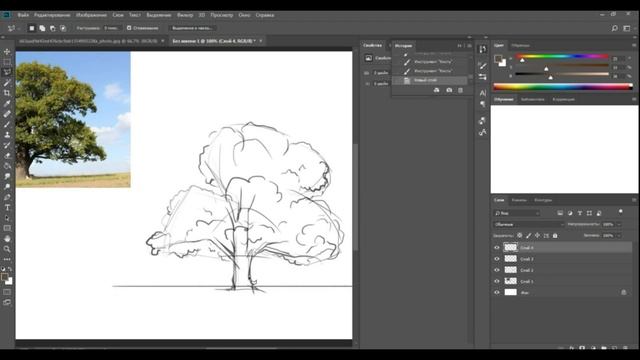The height and width of the screenshot is (360, 640).
Task: Toggle the Сглаживание anti-alias checkbox
Action: click(x=129, y=28)
